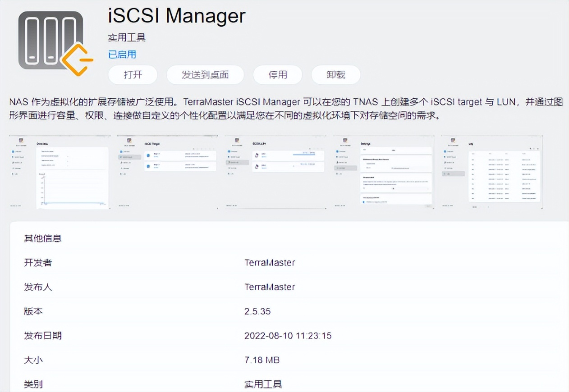Click the TerraMaster developer name
The width and height of the screenshot is (569, 392).
click(x=270, y=263)
